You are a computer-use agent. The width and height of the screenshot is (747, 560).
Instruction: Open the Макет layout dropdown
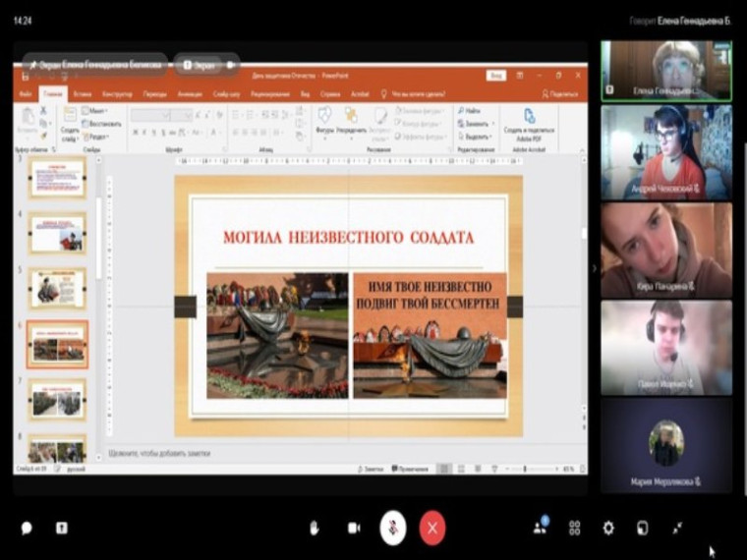[93, 111]
